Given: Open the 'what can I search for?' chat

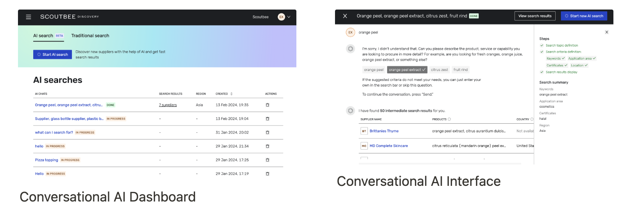Looking at the screenshot, I should pyautogui.click(x=54, y=132).
